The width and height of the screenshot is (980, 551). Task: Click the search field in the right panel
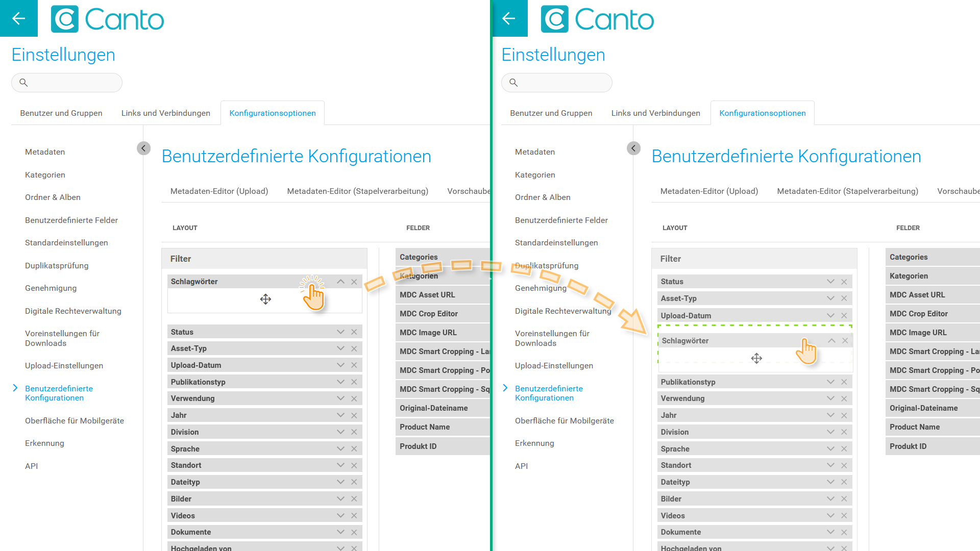[x=557, y=83]
